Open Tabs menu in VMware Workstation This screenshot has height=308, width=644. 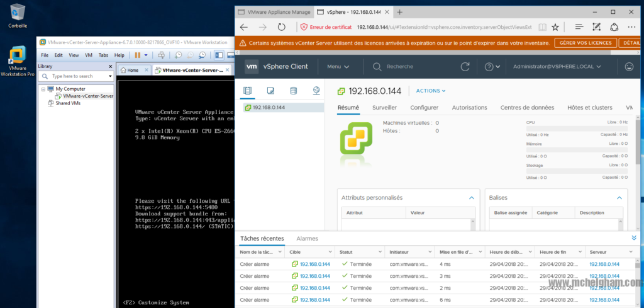pyautogui.click(x=104, y=55)
